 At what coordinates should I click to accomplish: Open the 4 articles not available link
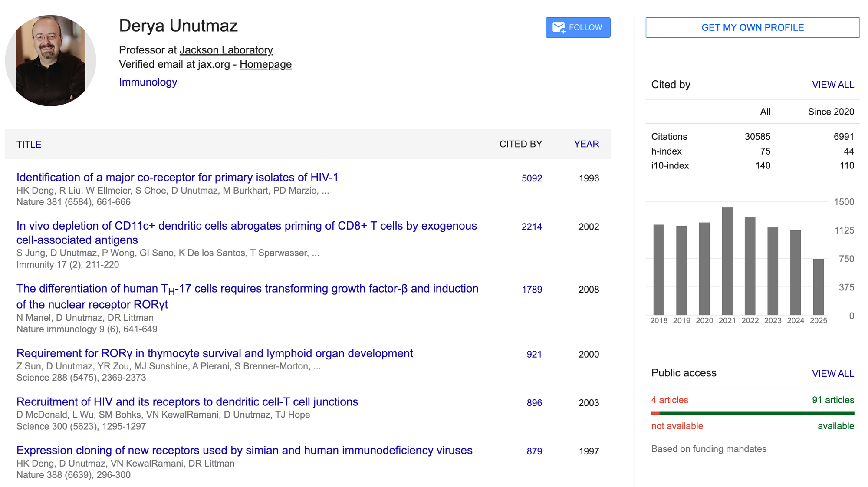669,400
